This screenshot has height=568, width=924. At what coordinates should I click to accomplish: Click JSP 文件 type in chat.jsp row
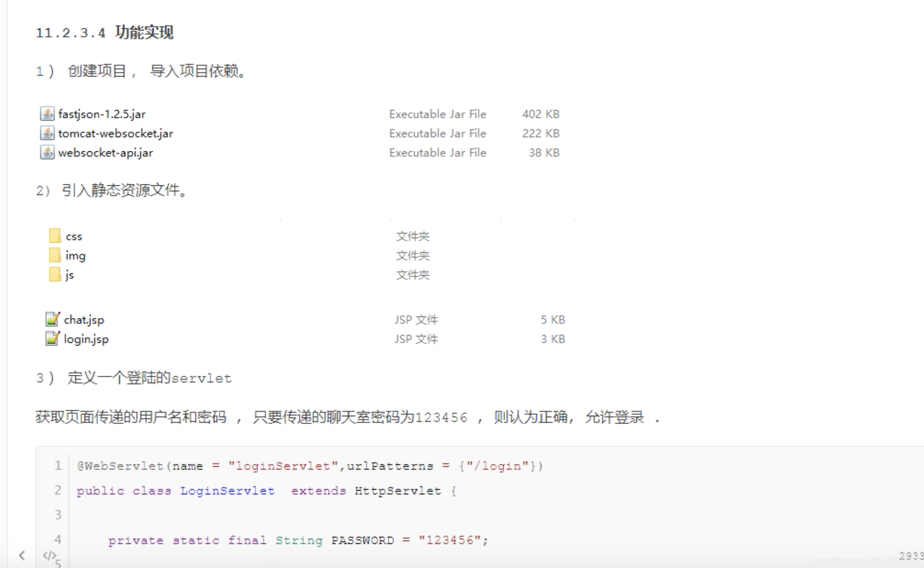coord(416,320)
